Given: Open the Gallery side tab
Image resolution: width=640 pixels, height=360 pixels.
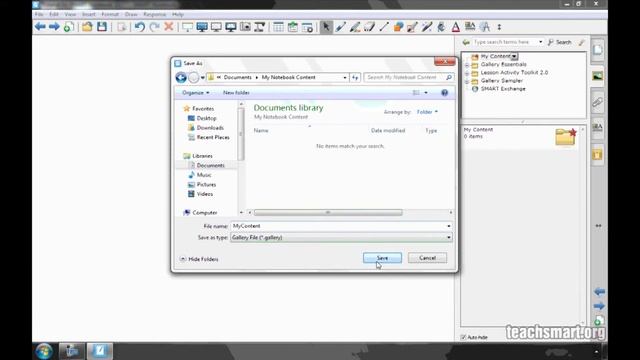Looking at the screenshot, I should (x=598, y=76).
